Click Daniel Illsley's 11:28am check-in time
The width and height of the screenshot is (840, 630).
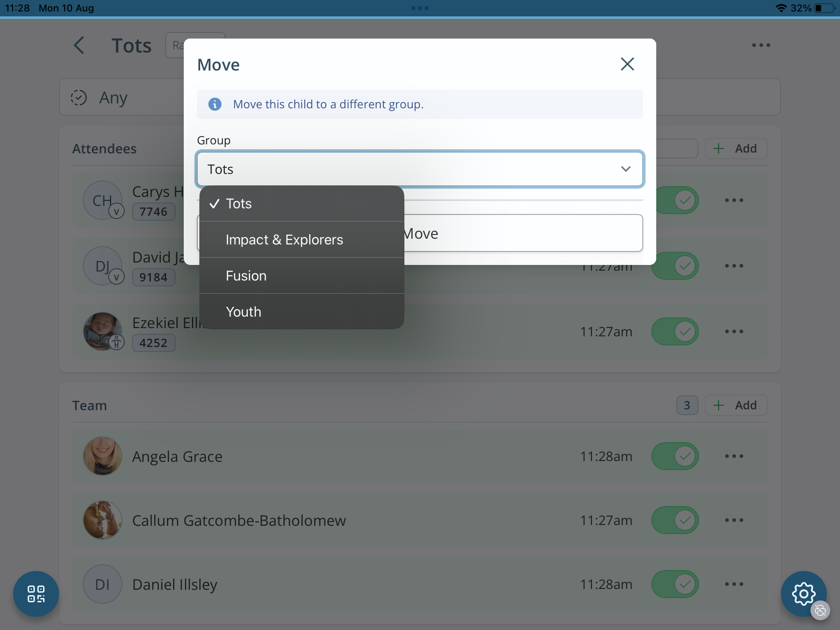coord(606,584)
